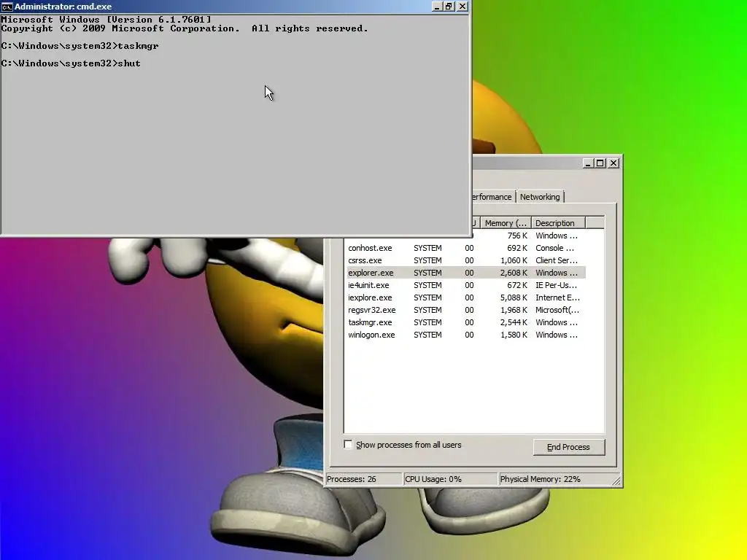Click 1,060 K memory value of csrss.exe

[x=514, y=260]
